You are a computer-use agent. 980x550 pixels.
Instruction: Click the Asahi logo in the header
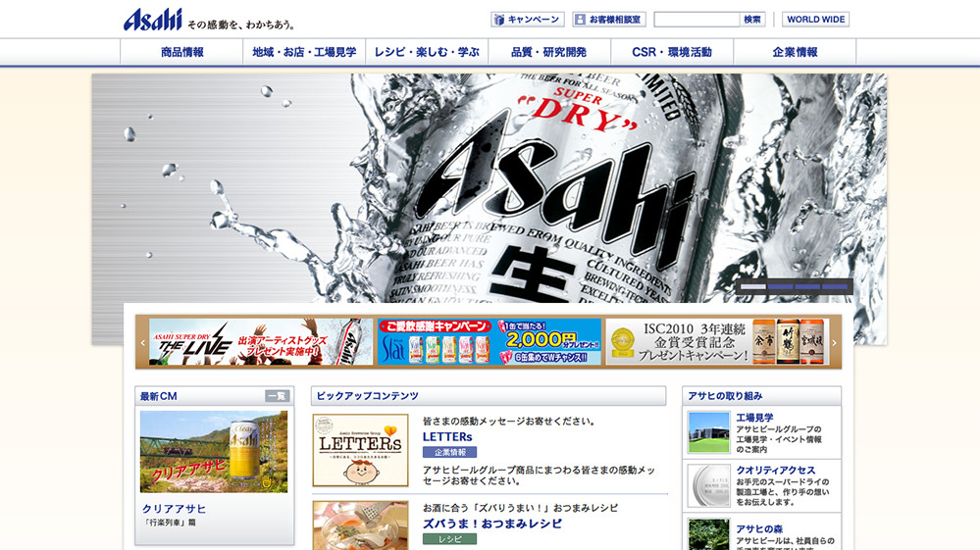(x=152, y=20)
